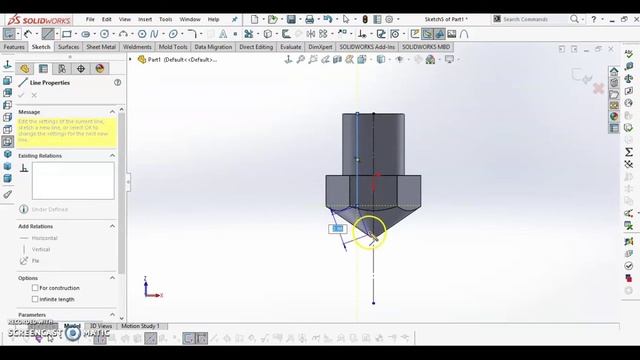This screenshot has height=360, width=640.
Task: Select the Trim Entities tool
Action: pyautogui.click(x=248, y=34)
